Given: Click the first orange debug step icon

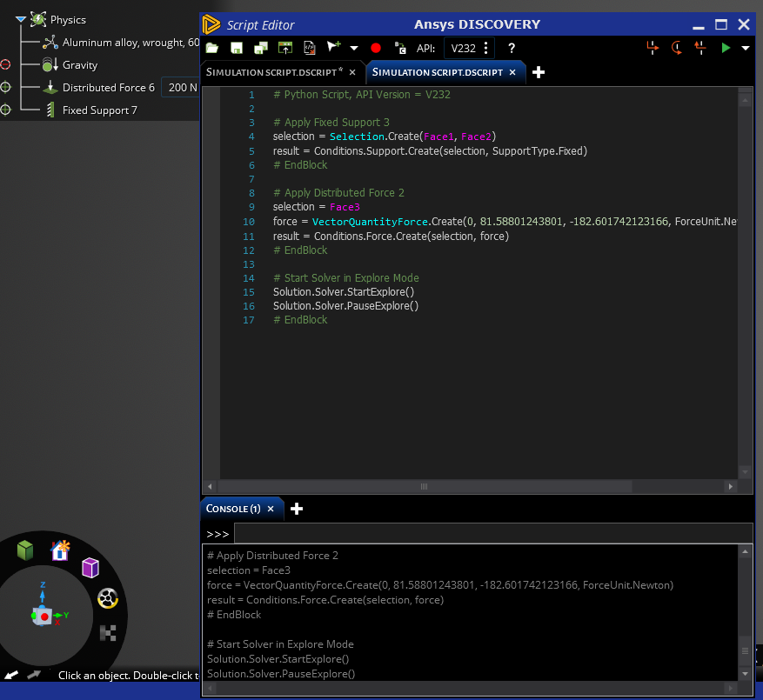Looking at the screenshot, I should tap(653, 48).
